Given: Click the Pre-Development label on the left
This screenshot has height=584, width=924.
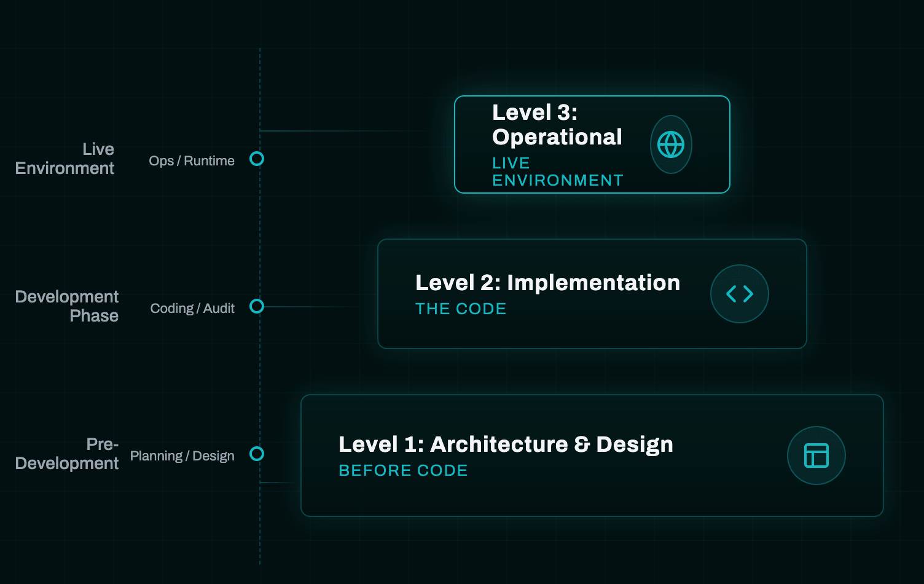Looking at the screenshot, I should [x=67, y=454].
